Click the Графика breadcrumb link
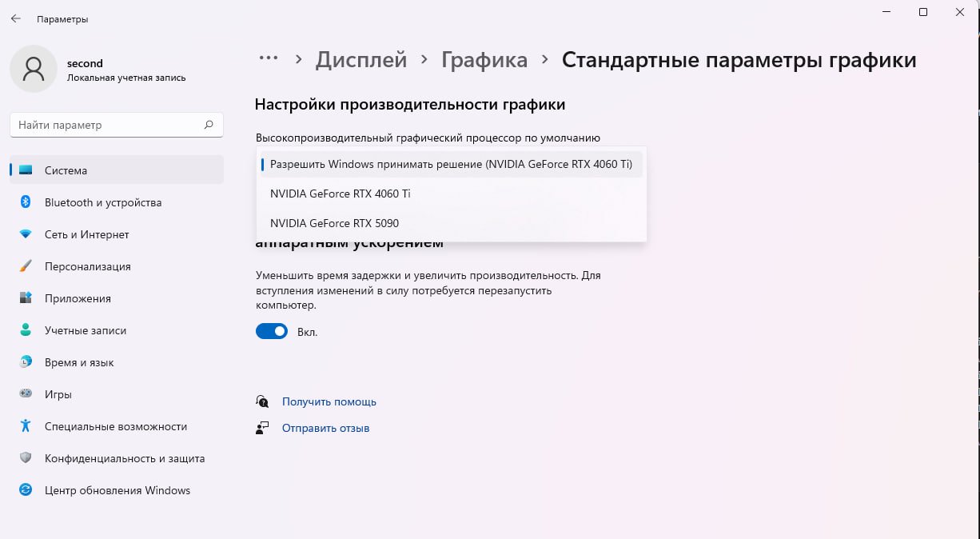The height and width of the screenshot is (539, 980). pyautogui.click(x=484, y=59)
